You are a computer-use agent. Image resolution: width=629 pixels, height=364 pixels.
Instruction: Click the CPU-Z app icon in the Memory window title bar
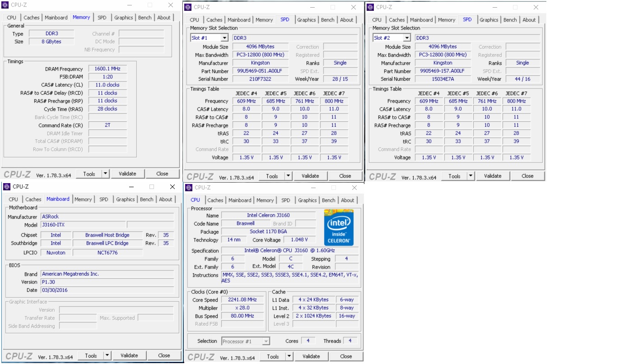[x=5, y=5]
